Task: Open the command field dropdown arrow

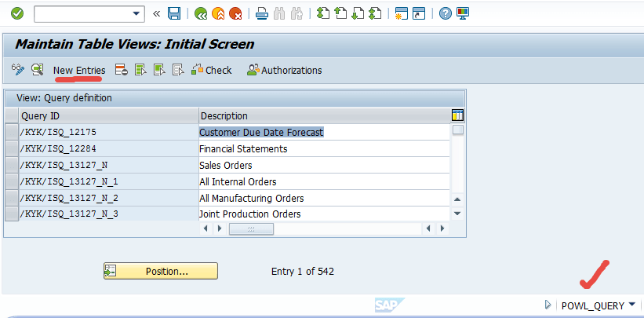Action: tap(138, 13)
